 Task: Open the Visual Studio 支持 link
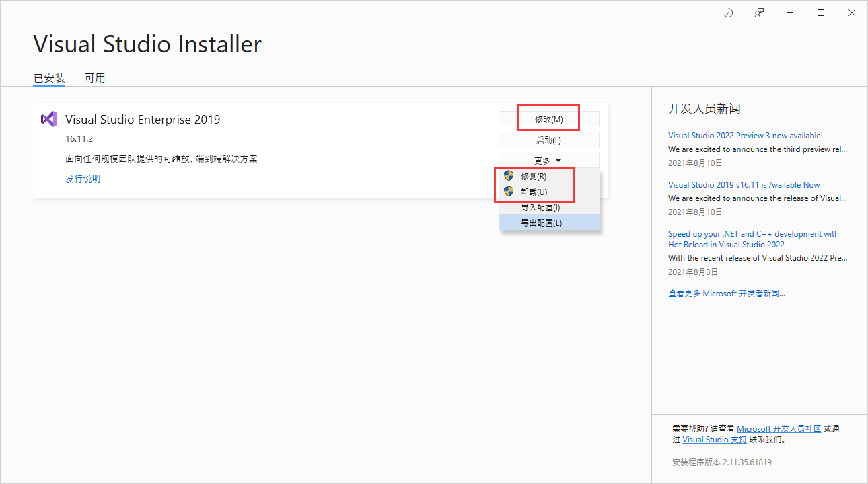pos(714,440)
